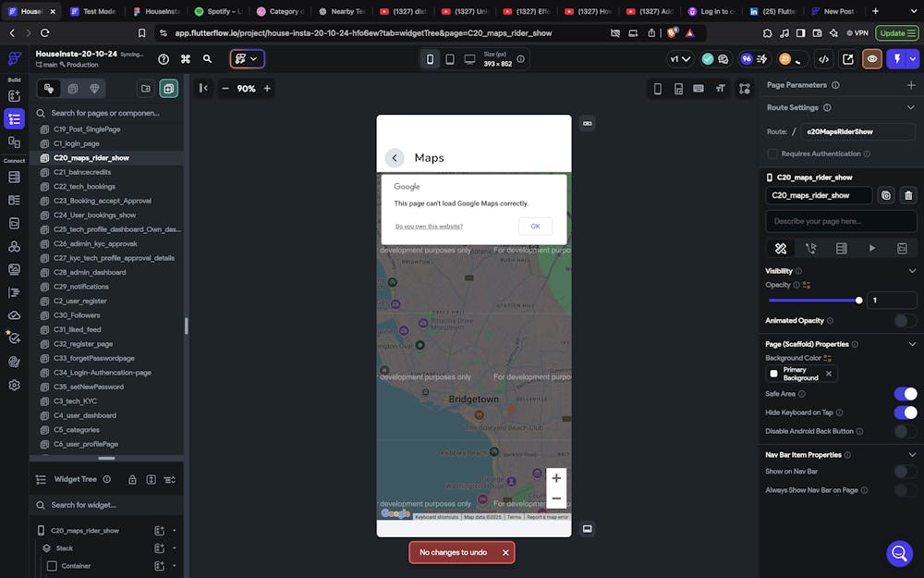Open the developer code view icon

pyautogui.click(x=823, y=59)
